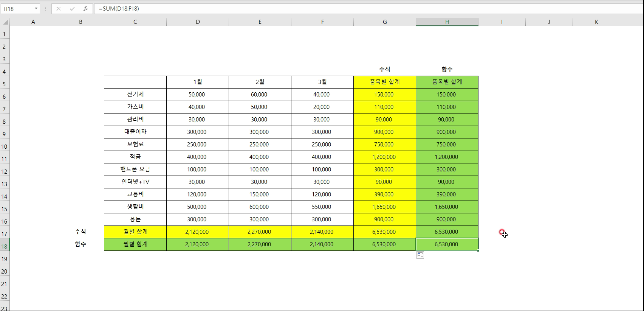Click the 3월 header cell
The height and width of the screenshot is (311, 644).
click(x=322, y=82)
